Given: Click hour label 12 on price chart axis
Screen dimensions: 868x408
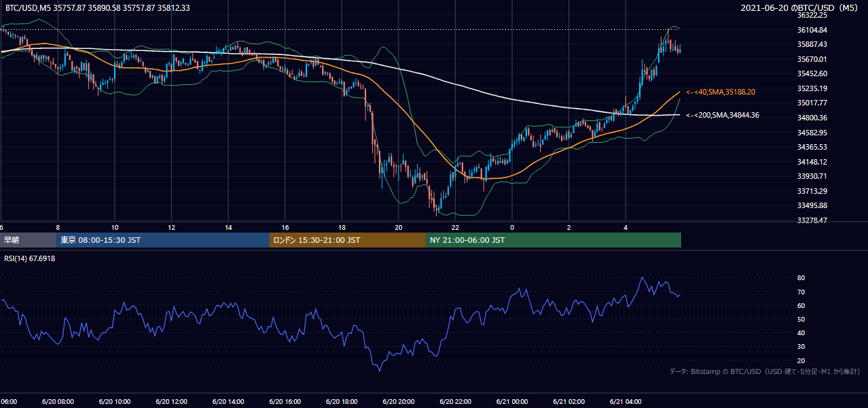Looking at the screenshot, I should [171, 227].
